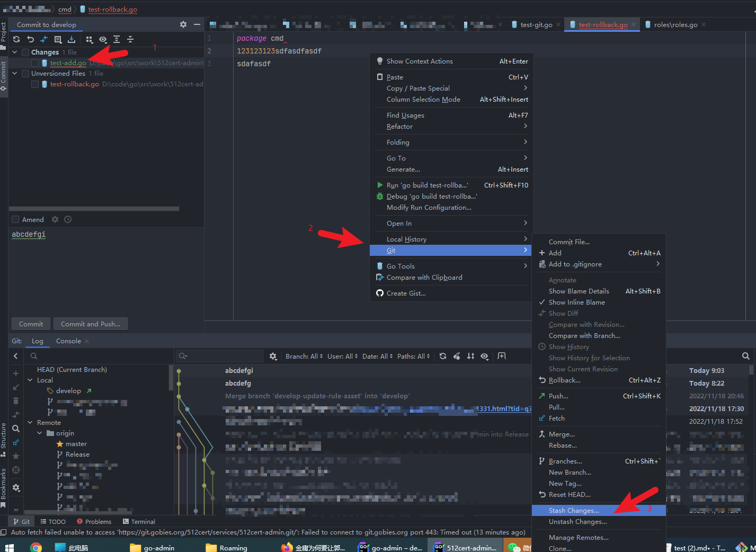756x552 pixels.
Task: Tick the test-rollback.go file checkbox
Action: pyautogui.click(x=35, y=84)
